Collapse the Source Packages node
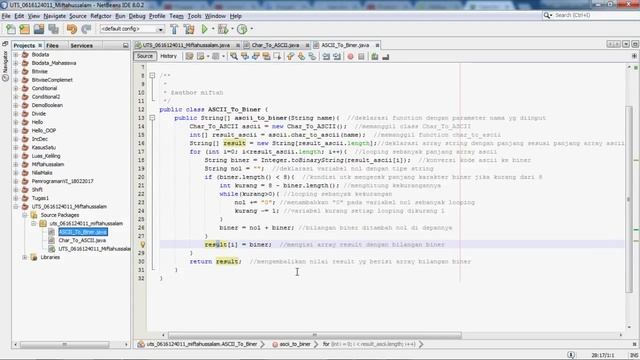 pyautogui.click(x=25, y=215)
